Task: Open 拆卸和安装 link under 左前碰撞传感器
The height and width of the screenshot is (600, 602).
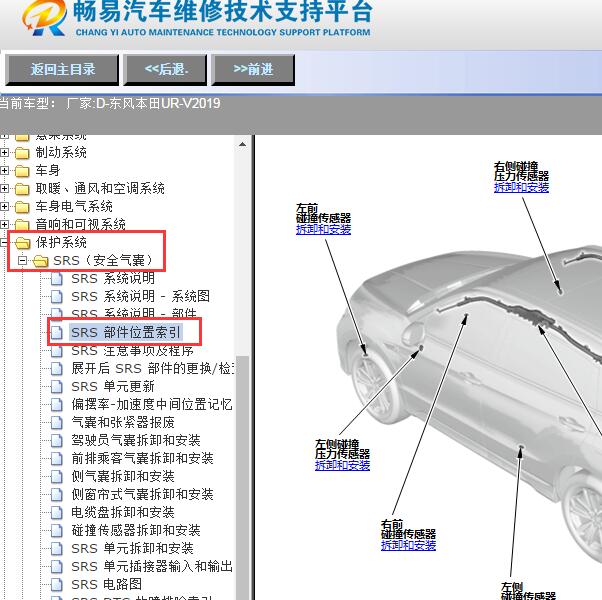Action: point(323,230)
